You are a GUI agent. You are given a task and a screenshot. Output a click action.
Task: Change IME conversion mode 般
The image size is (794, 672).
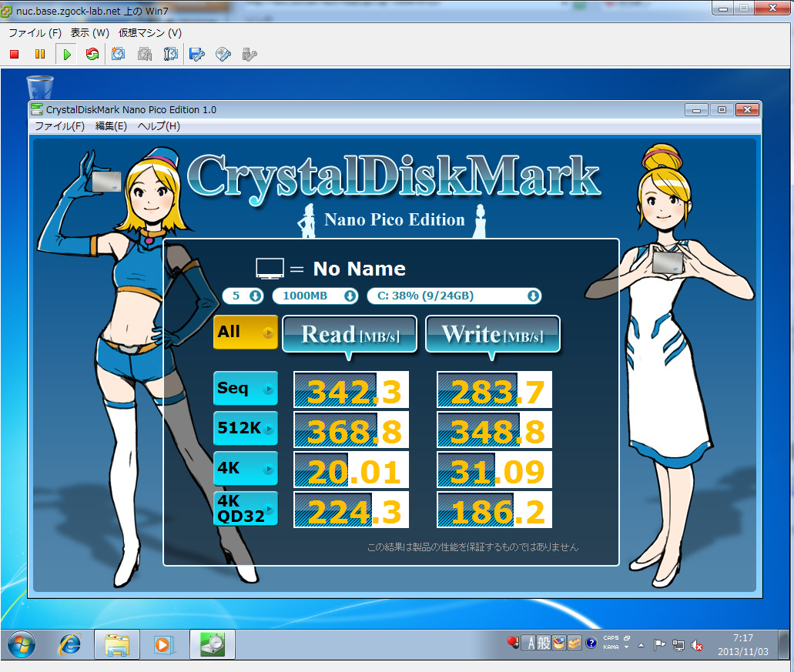point(544,644)
